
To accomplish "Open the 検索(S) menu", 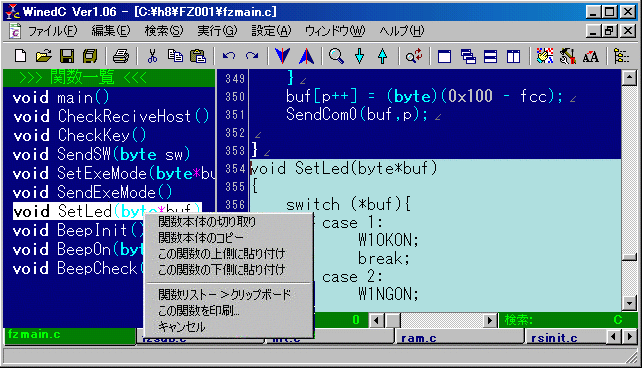I will (164, 31).
